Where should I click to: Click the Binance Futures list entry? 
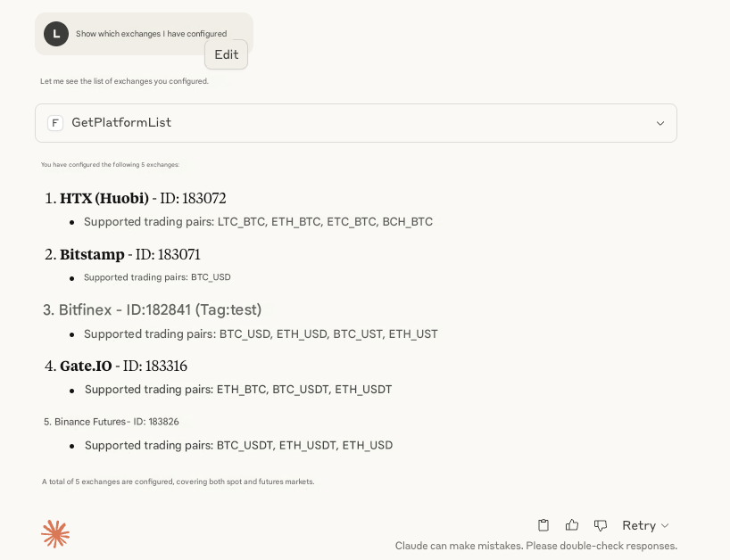click(90, 421)
